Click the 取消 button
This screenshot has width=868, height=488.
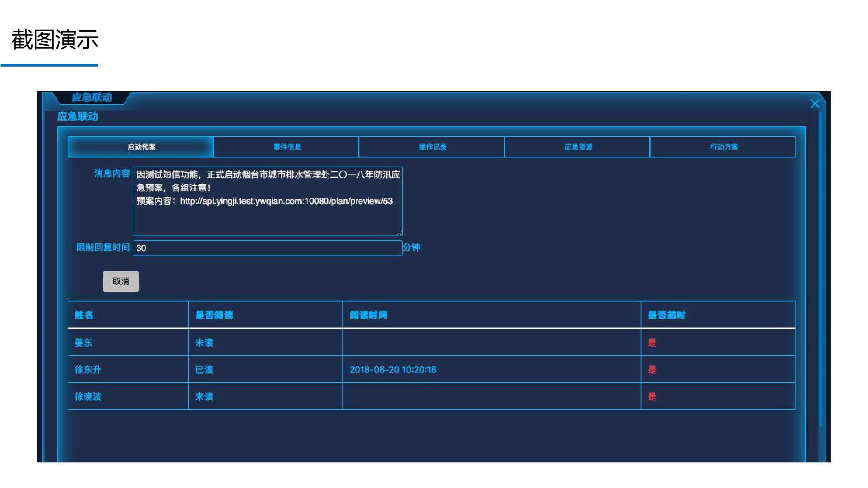click(x=121, y=282)
